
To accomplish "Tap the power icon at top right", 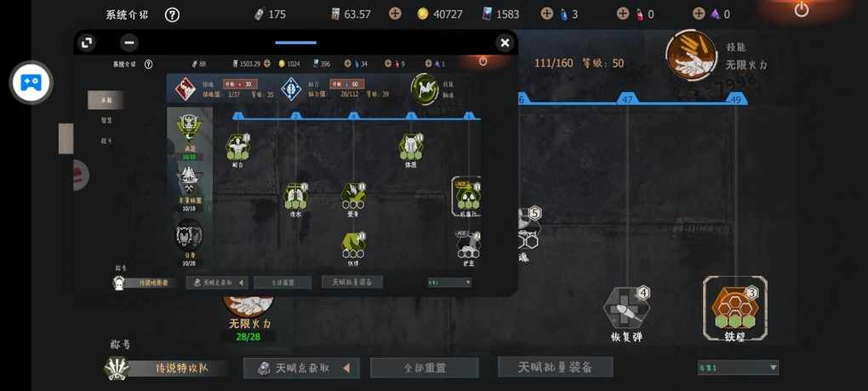I will point(801,9).
